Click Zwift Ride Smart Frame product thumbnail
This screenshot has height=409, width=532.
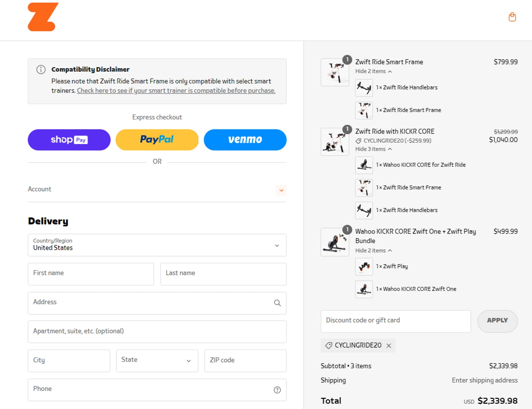[x=335, y=72]
